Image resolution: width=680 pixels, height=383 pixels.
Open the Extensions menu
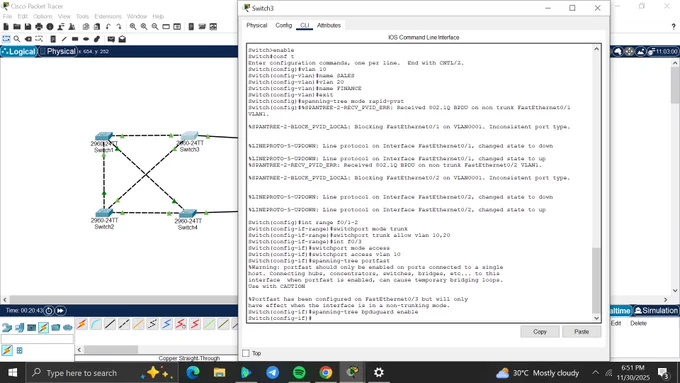pyautogui.click(x=108, y=16)
